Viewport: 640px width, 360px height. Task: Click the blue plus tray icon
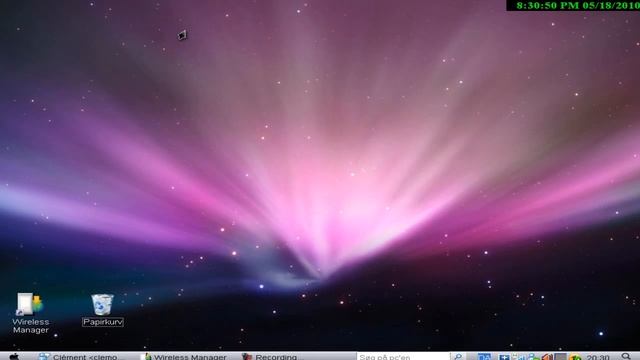point(504,357)
